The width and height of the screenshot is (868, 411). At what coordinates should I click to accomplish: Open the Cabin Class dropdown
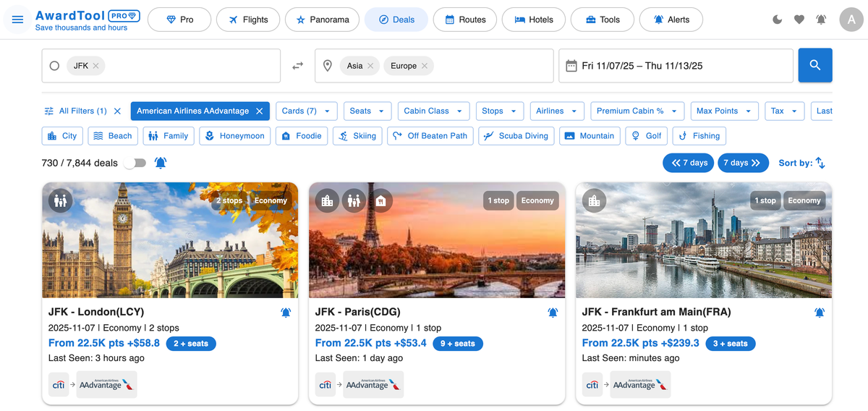(433, 111)
